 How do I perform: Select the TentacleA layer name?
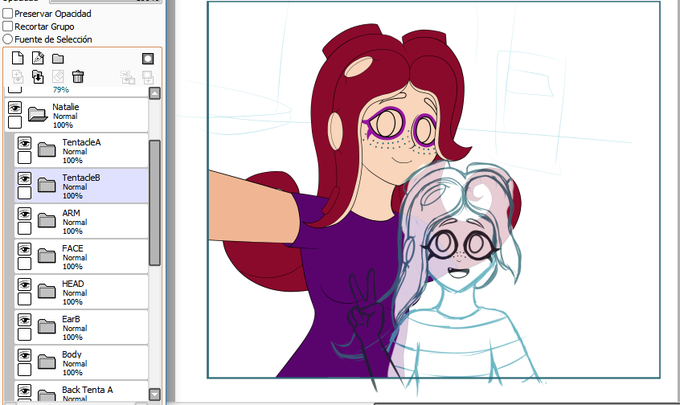82,142
